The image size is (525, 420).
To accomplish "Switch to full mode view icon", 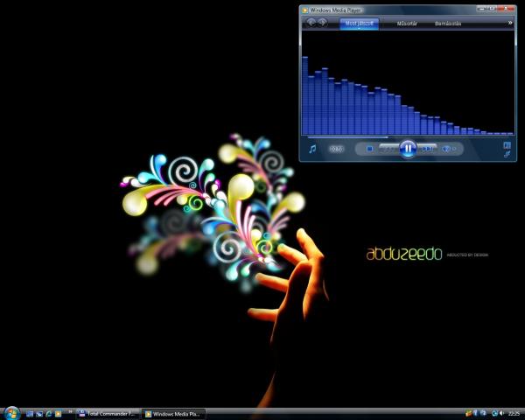I will coord(507,145).
